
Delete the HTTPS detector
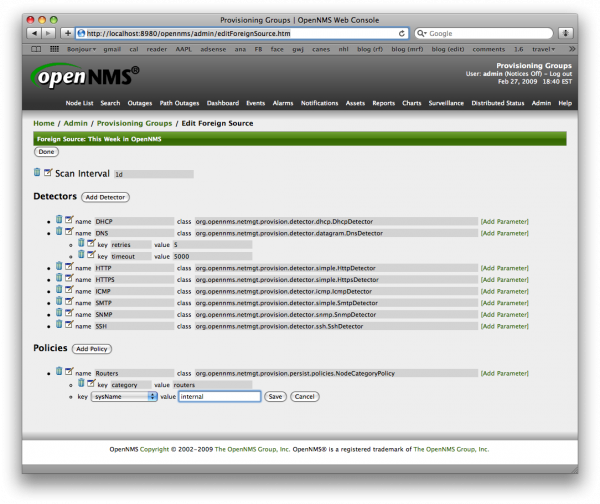(x=59, y=277)
